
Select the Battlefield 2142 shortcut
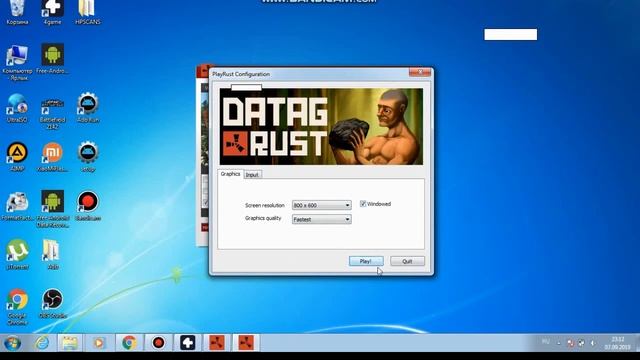click(52, 112)
